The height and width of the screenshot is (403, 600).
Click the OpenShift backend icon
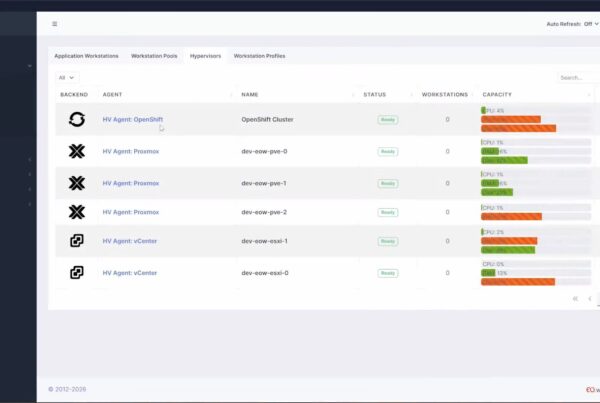[77, 119]
